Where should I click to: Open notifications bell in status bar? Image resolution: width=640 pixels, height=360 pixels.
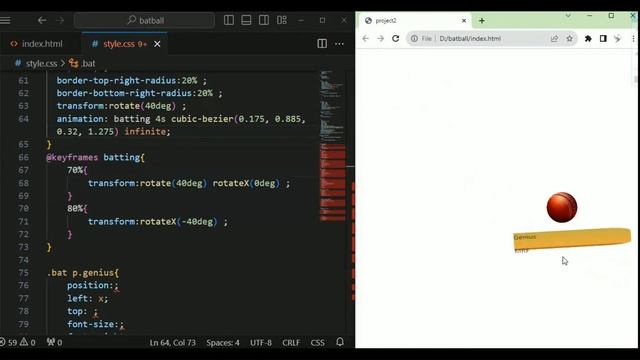point(340,342)
